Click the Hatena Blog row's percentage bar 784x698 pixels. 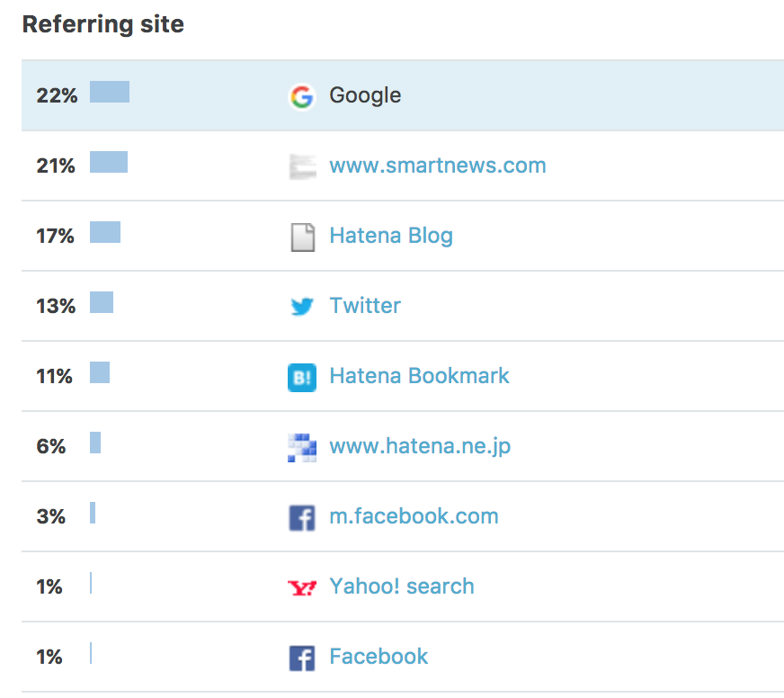(x=105, y=232)
